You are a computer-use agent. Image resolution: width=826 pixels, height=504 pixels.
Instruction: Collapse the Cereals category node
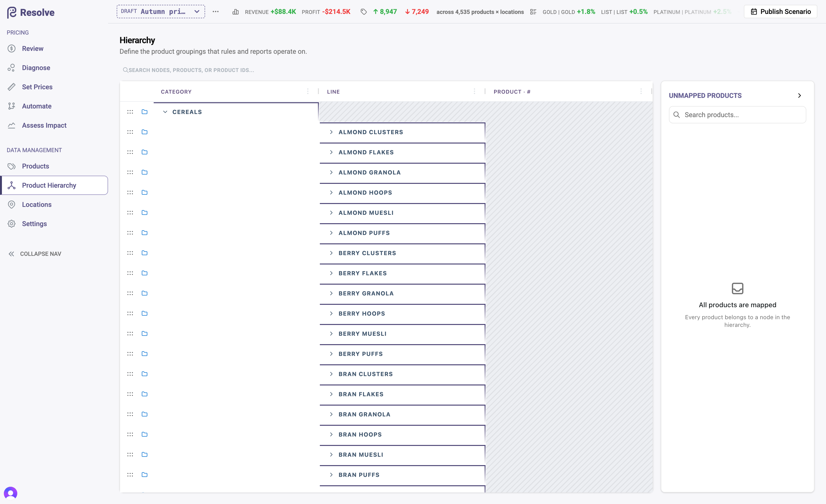click(x=165, y=112)
